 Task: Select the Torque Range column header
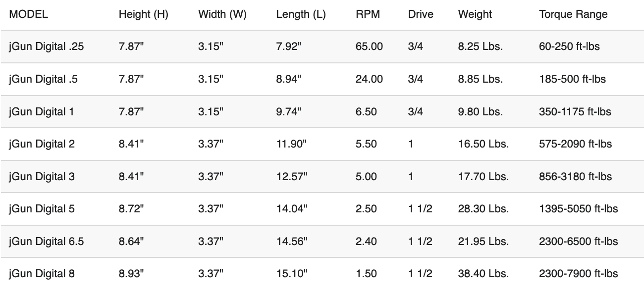(573, 14)
